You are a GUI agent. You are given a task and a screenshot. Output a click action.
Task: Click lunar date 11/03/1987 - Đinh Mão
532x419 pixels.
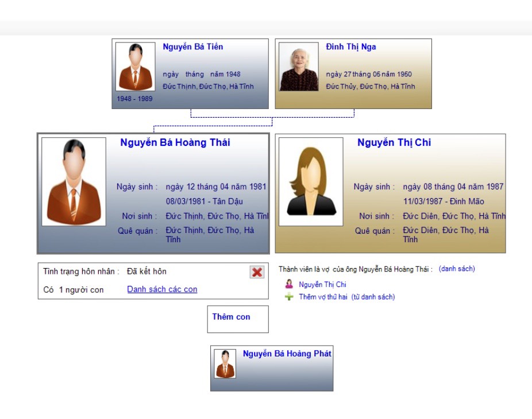coord(444,201)
